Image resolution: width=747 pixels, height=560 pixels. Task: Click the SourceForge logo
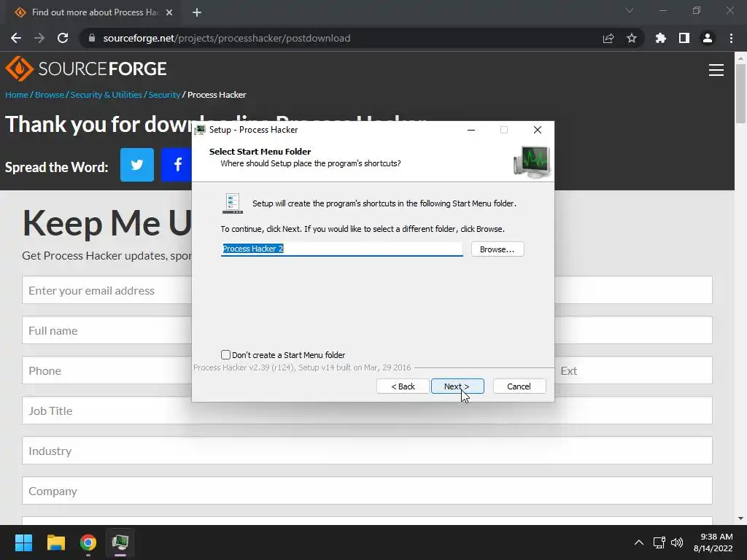pos(86,69)
